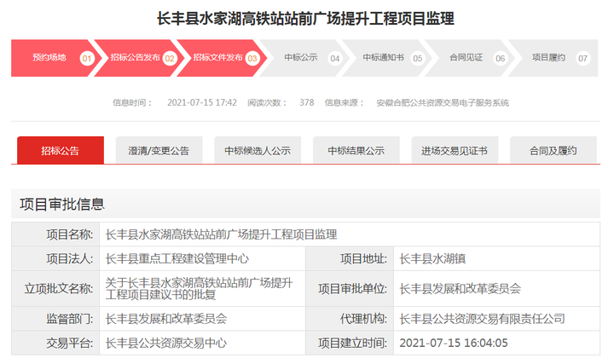This screenshot has height=364, width=614.
Task: Switch to the 澄清/变更公告 tab
Action: click(159, 150)
